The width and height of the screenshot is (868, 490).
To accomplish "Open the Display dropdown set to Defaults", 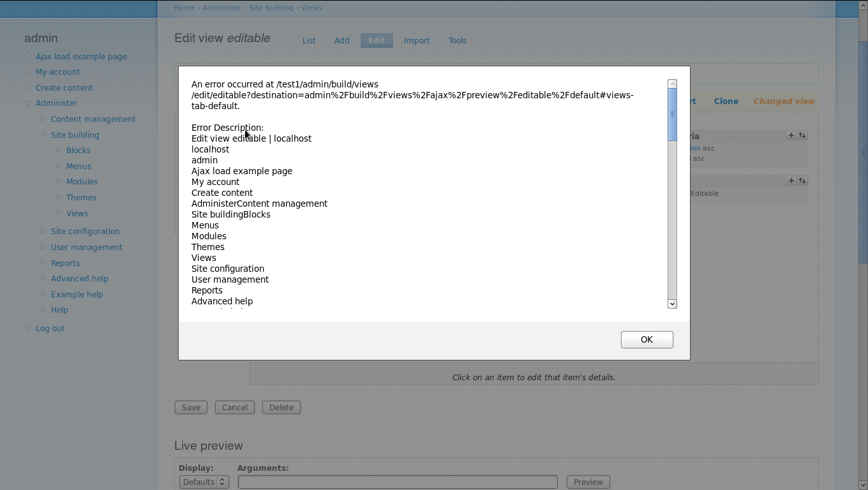I will pos(204,482).
